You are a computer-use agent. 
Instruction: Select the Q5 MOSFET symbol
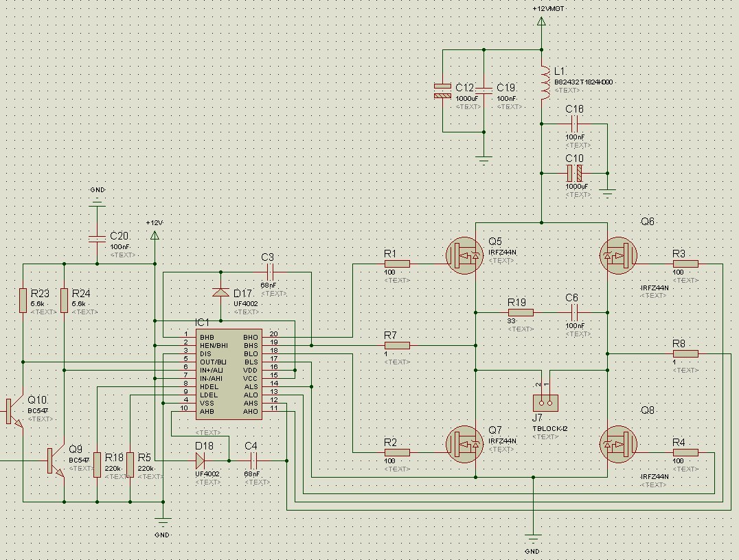(465, 256)
